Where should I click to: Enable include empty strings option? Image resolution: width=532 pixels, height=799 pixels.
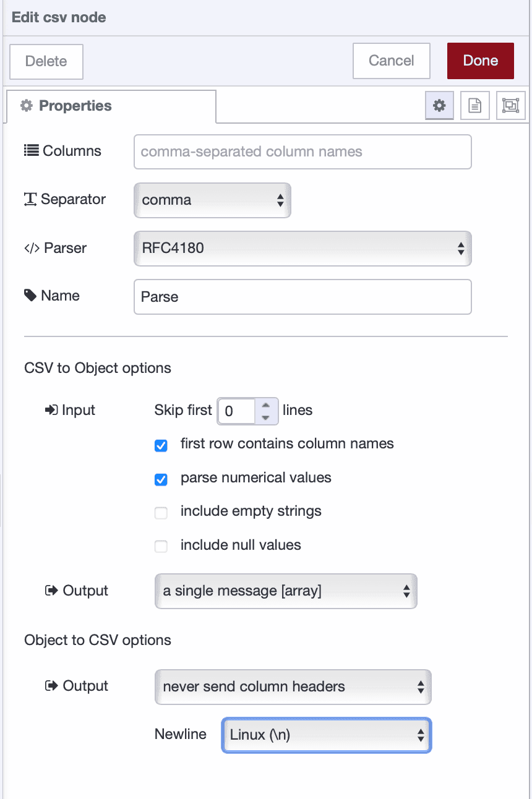point(161,513)
